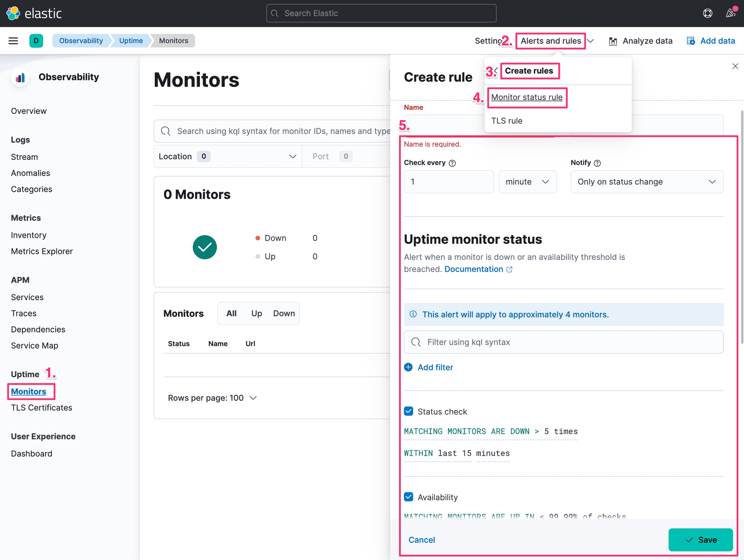
Task: Open the Location filter dropdown
Action: click(x=228, y=156)
